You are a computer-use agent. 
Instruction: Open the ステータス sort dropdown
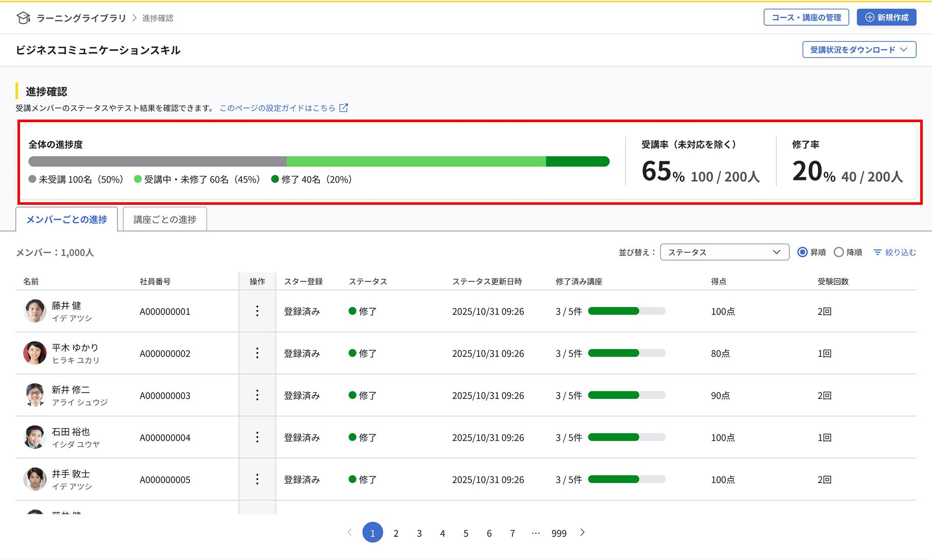click(725, 252)
